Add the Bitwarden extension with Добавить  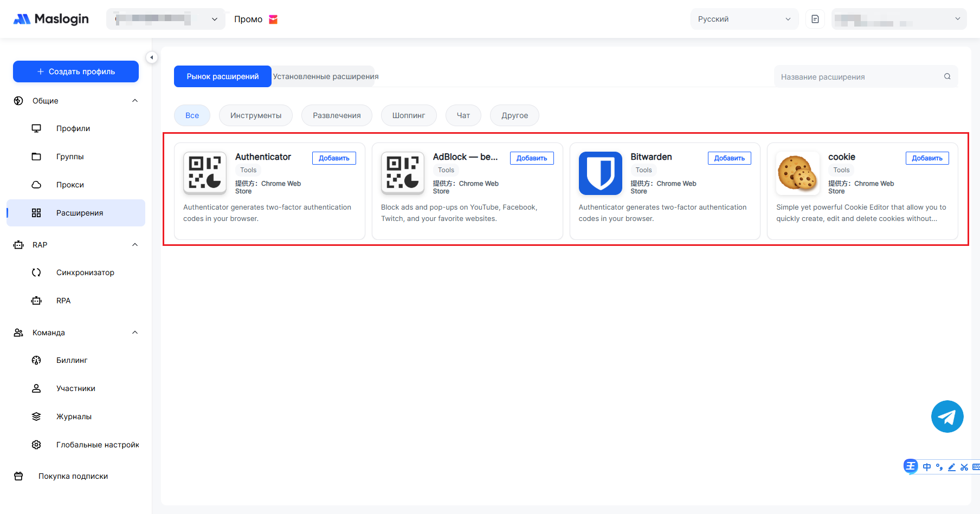[729, 158]
